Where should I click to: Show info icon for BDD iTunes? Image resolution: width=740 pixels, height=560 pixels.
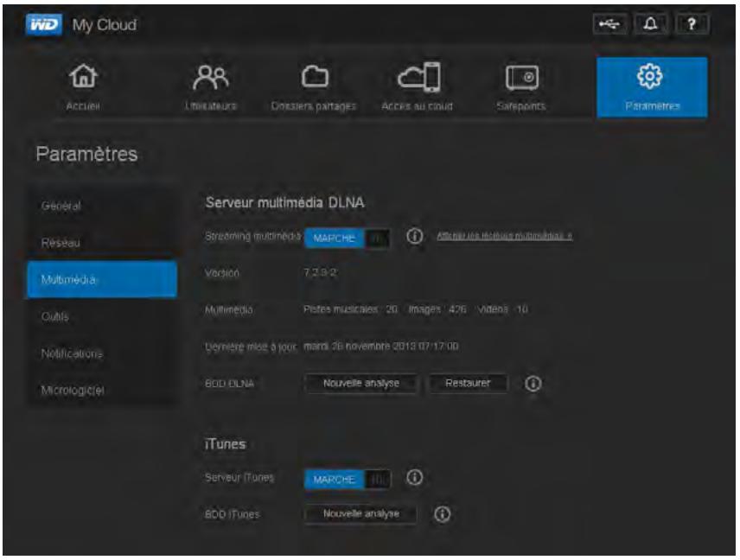pyautogui.click(x=443, y=514)
